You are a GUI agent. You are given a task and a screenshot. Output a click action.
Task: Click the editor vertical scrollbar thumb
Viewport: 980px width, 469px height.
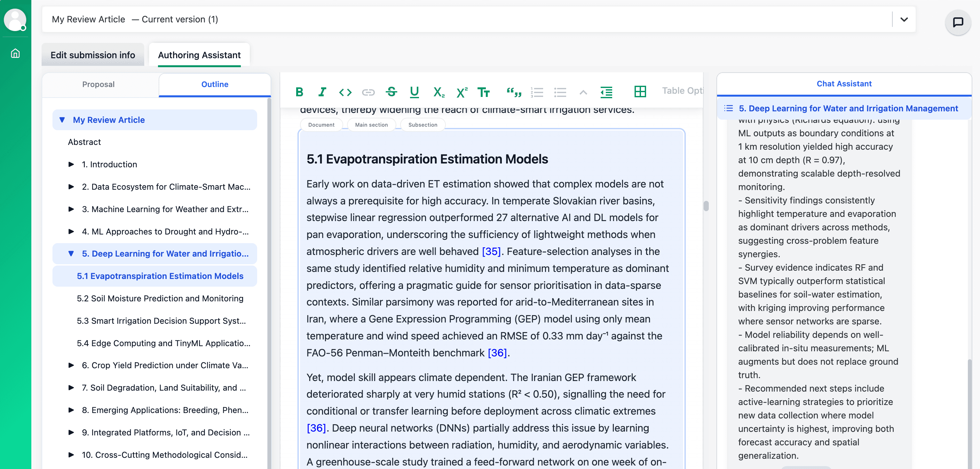pyautogui.click(x=706, y=206)
